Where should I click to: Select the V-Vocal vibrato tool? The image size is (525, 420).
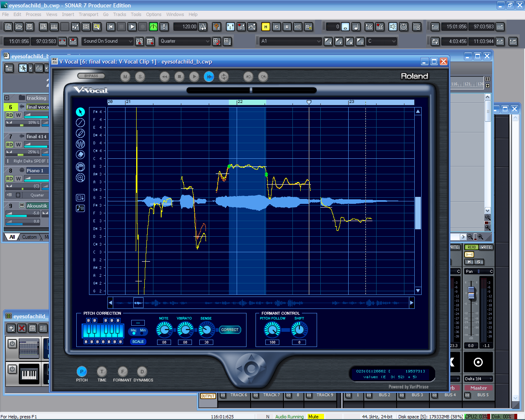(80, 144)
